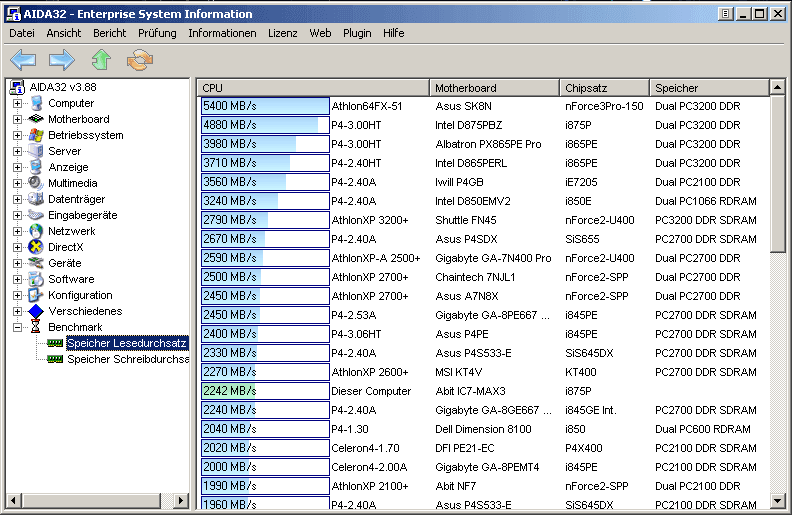Collapse the Benchmark tree node
This screenshot has width=792, height=515.
17,327
